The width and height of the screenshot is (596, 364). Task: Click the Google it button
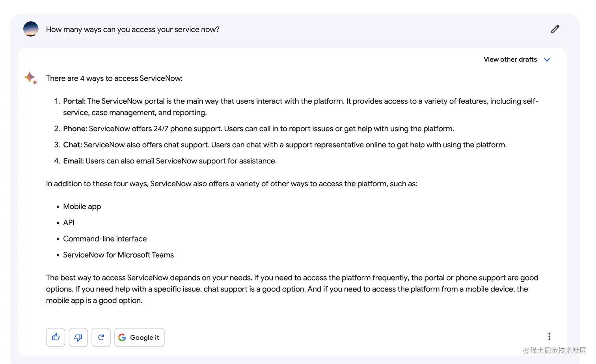point(140,337)
